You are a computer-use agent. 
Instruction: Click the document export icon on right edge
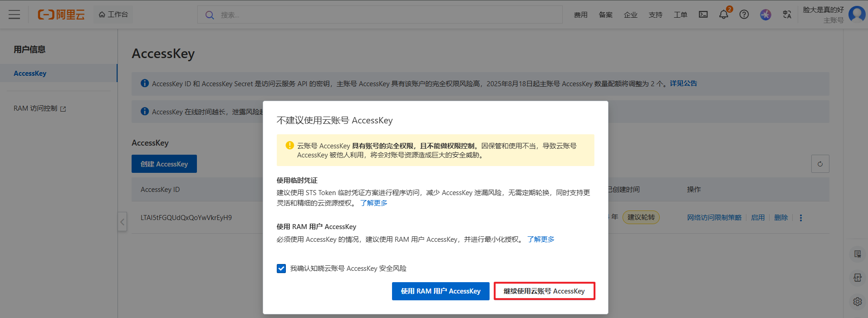point(858,278)
